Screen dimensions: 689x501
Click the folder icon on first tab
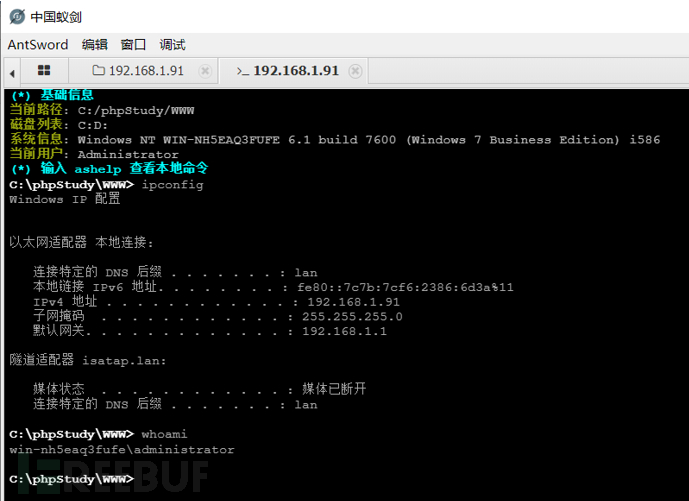pos(98,70)
